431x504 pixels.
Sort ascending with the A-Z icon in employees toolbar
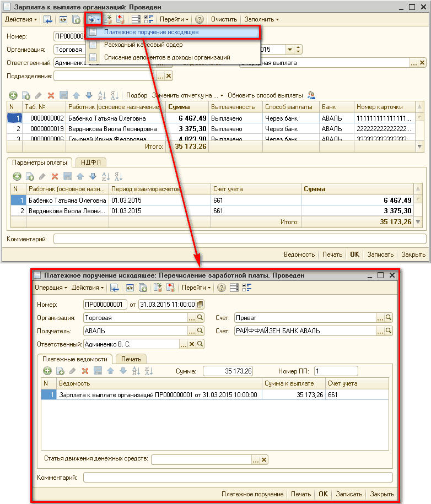click(101, 95)
